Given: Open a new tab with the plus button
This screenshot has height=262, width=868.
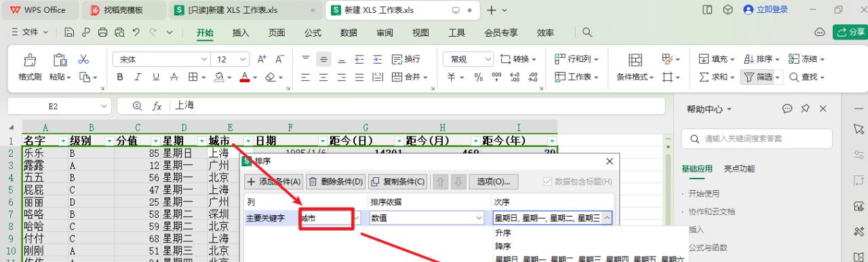Looking at the screenshot, I should [x=492, y=10].
